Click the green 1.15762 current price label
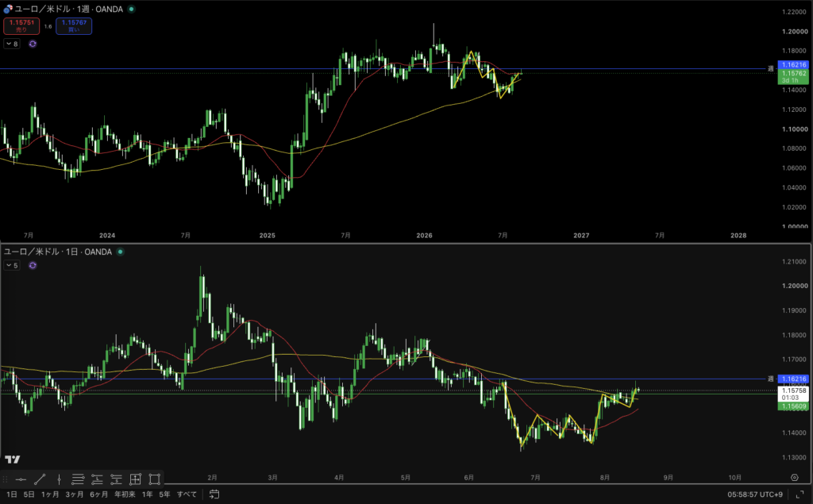 pos(793,77)
